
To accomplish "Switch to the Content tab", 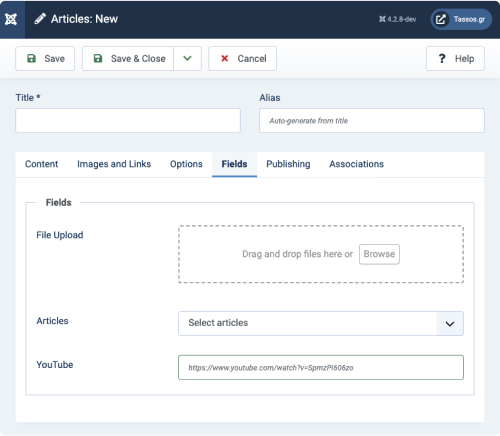I will tap(41, 164).
